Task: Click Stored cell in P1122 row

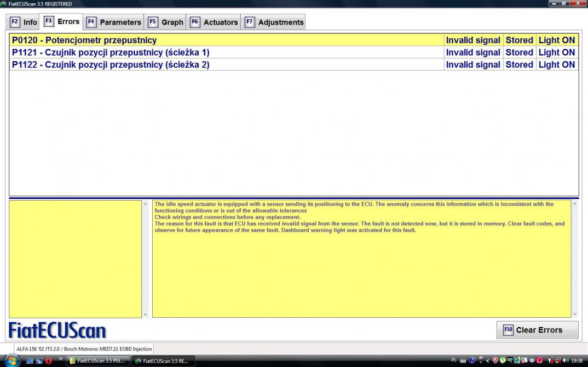Action: tap(519, 65)
